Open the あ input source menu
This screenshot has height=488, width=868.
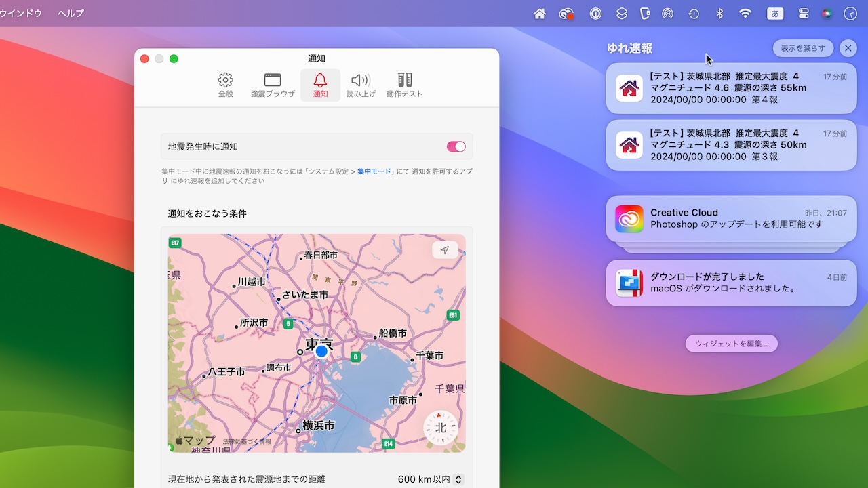[x=774, y=14]
